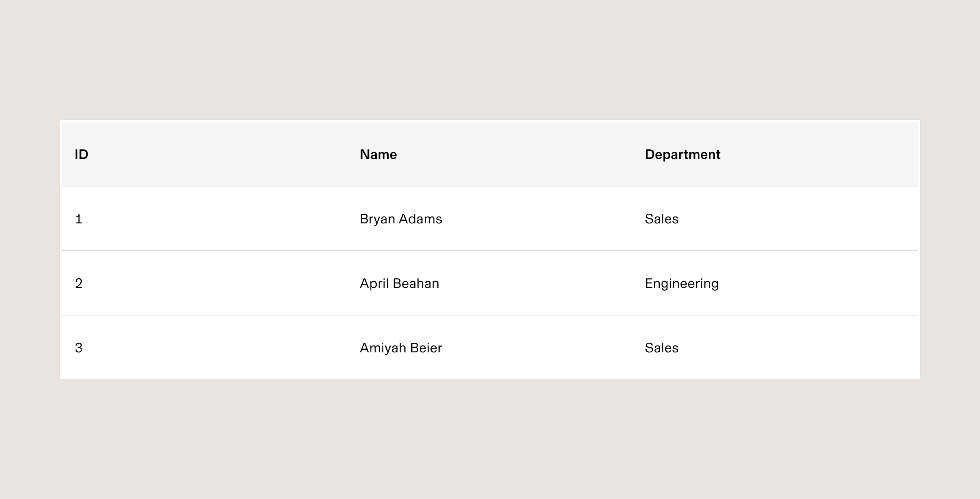980x499 pixels.
Task: Select the Amiyah Beier name cell
Action: (x=490, y=348)
